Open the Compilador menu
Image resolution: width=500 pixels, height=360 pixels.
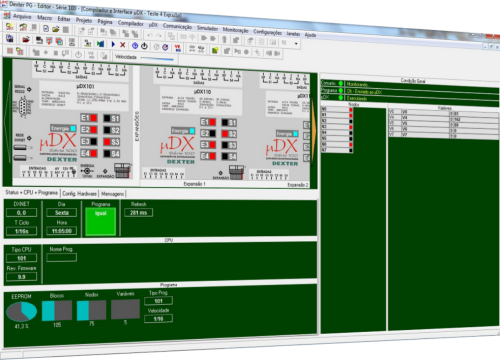(130, 23)
